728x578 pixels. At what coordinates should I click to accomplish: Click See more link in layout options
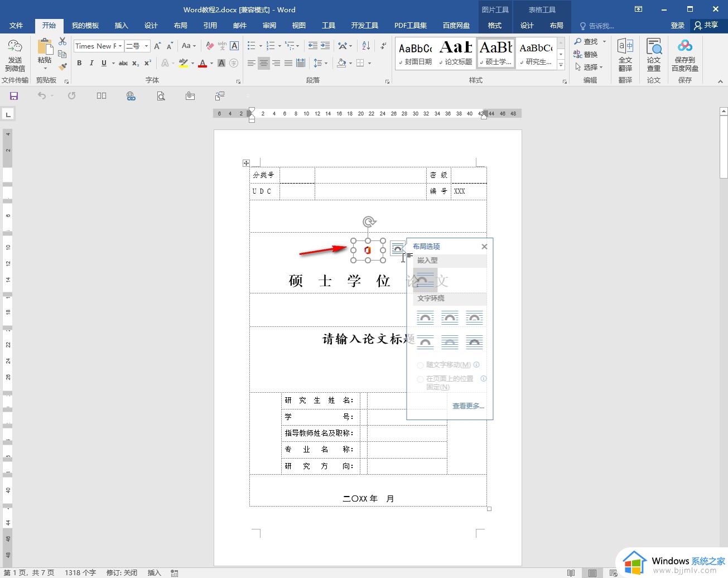pyautogui.click(x=468, y=406)
